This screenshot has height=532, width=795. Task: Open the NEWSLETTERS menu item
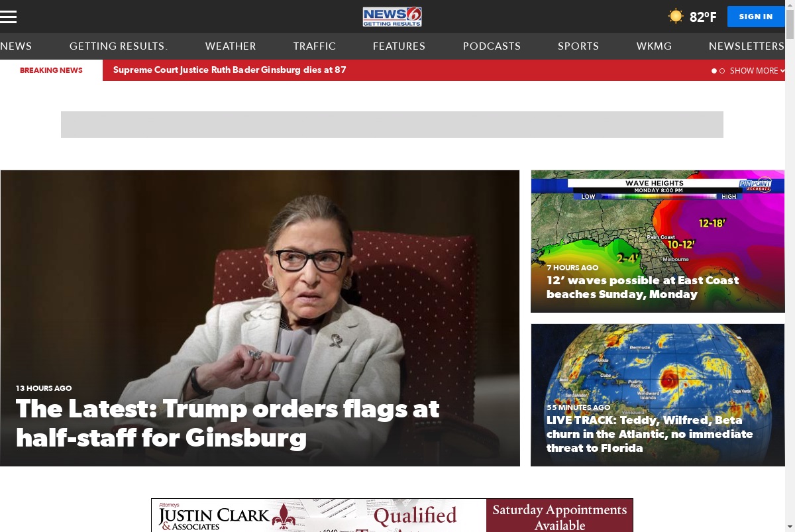tap(747, 46)
